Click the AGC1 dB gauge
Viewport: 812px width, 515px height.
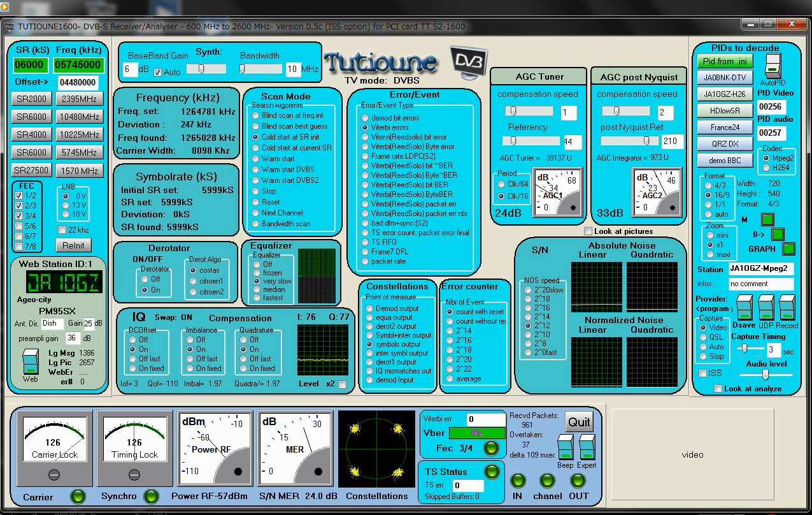(558, 192)
